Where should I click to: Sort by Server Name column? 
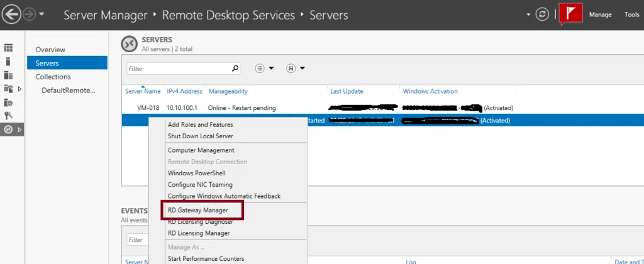tap(143, 91)
